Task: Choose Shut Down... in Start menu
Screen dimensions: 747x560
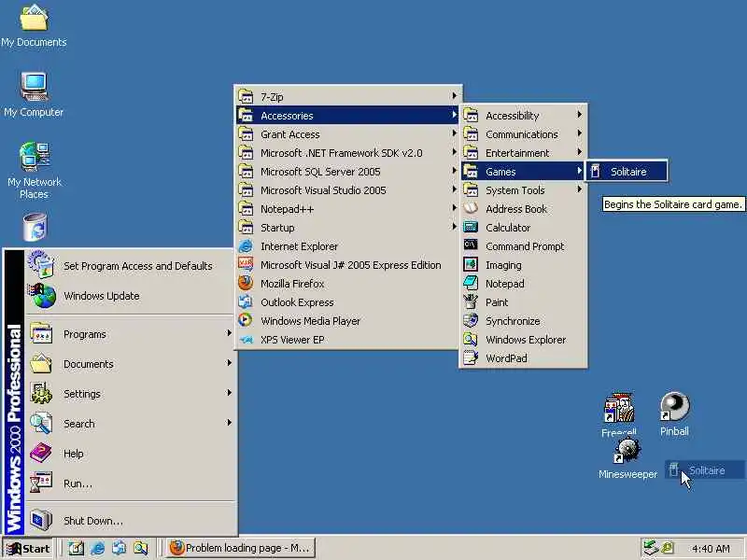Action: [132, 521]
